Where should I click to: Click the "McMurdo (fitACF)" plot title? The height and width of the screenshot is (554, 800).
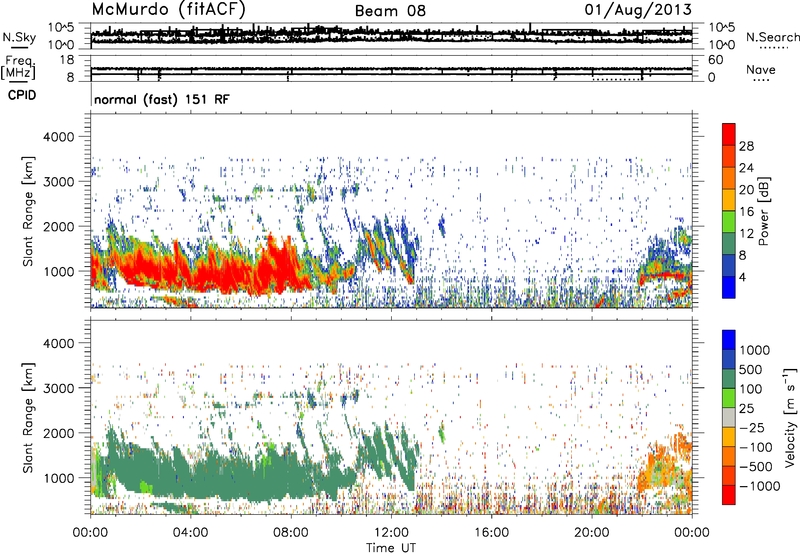click(168, 9)
